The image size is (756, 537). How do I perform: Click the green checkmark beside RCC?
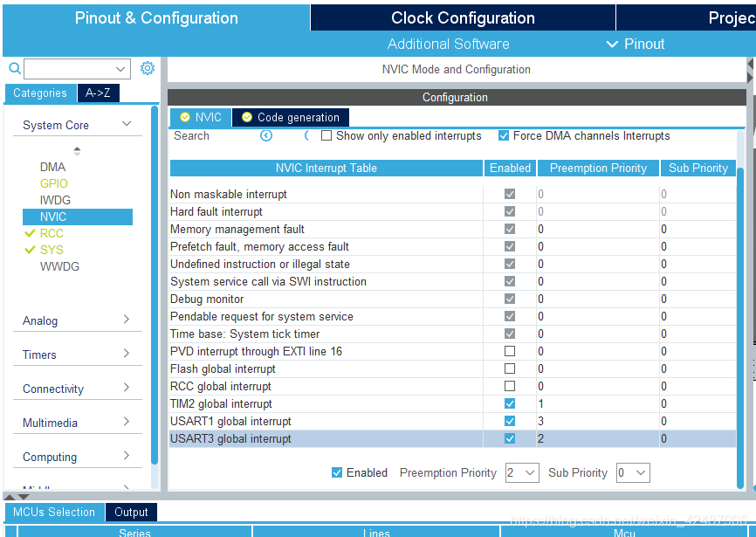tap(30, 233)
